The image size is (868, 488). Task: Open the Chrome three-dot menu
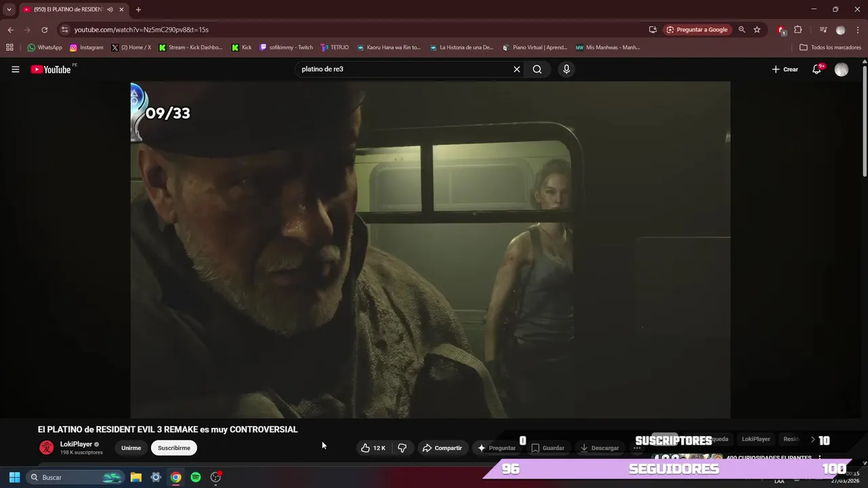(x=858, y=30)
